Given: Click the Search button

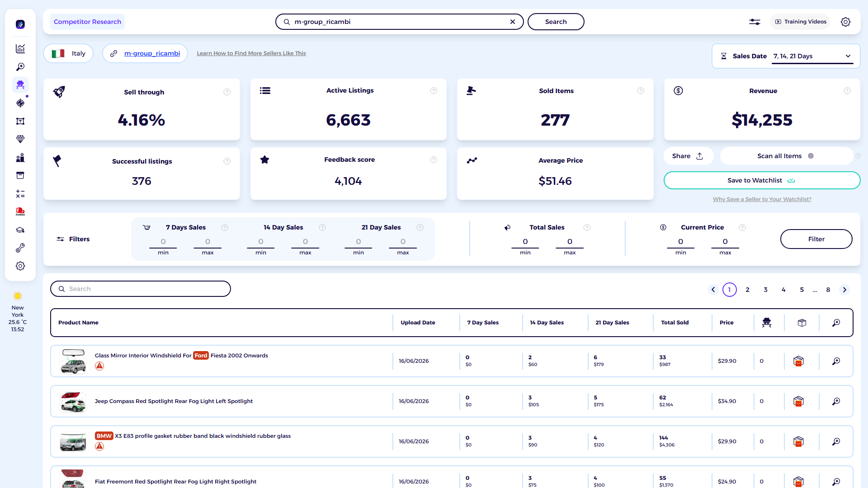Looking at the screenshot, I should coord(556,22).
